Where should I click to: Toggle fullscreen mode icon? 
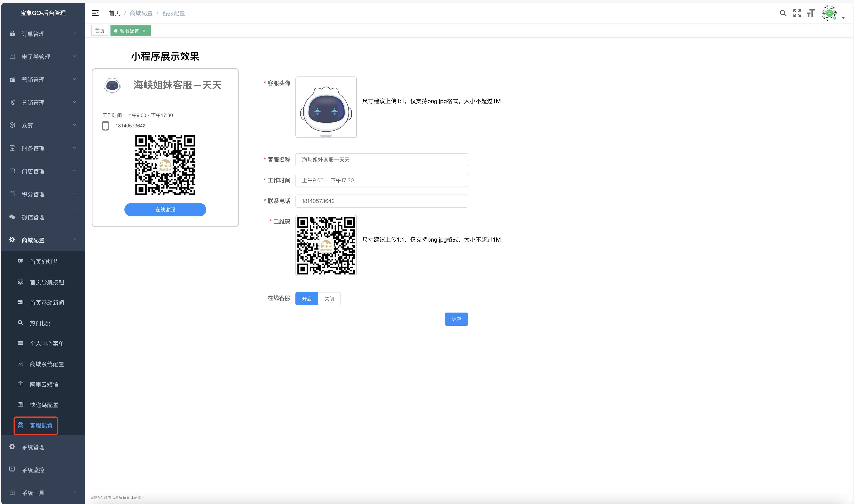pyautogui.click(x=797, y=13)
